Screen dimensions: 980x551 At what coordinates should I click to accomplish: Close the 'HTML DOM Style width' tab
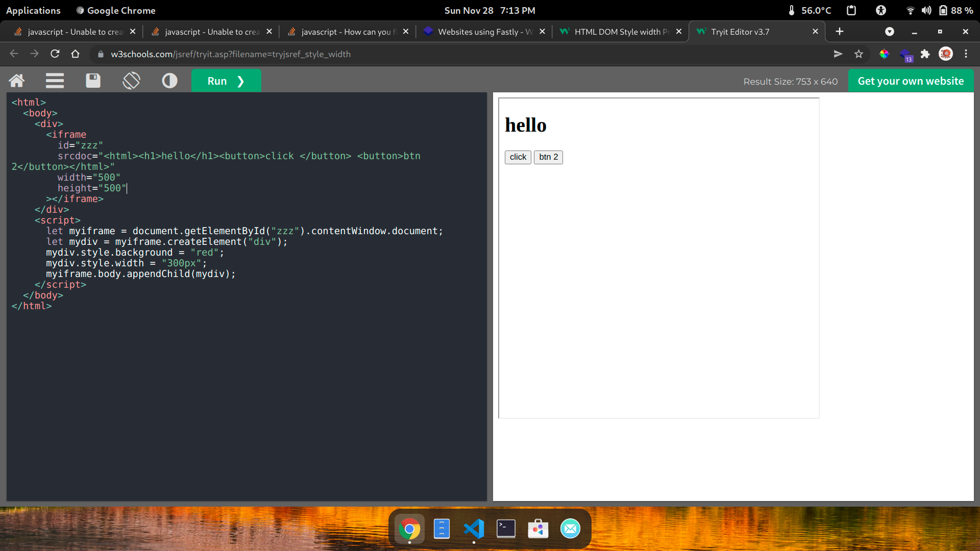pyautogui.click(x=679, y=32)
